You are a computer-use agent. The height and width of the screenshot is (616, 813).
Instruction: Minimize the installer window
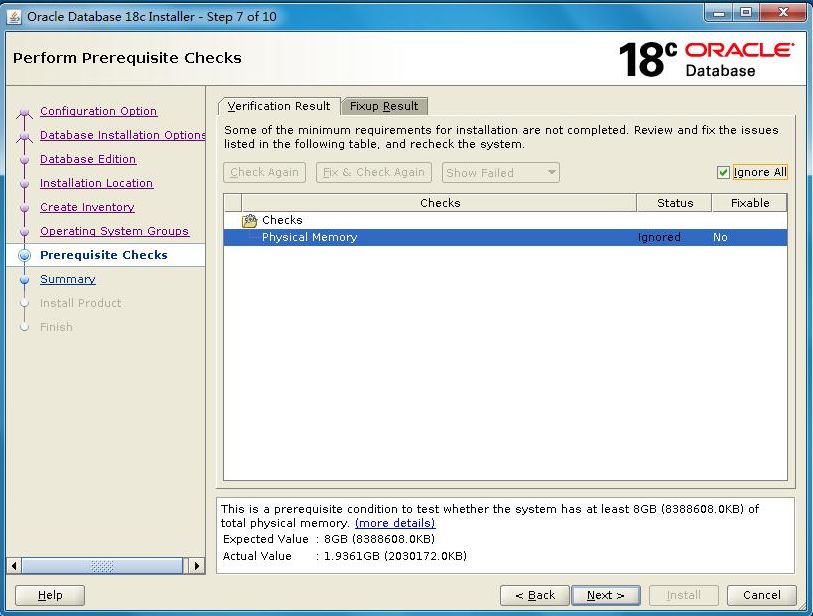point(719,13)
